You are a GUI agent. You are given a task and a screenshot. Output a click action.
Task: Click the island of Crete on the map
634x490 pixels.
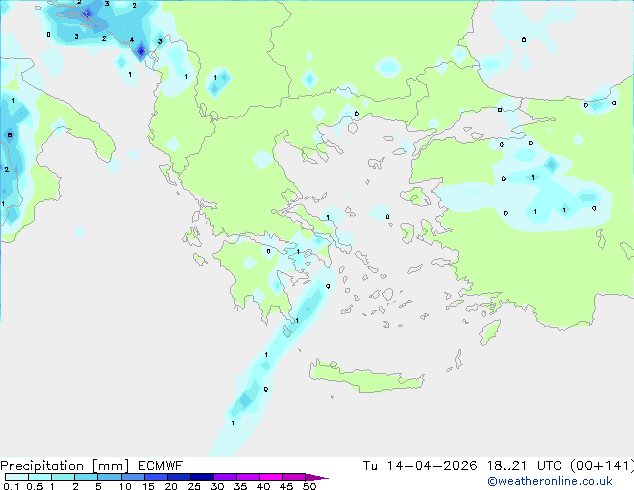point(366,377)
